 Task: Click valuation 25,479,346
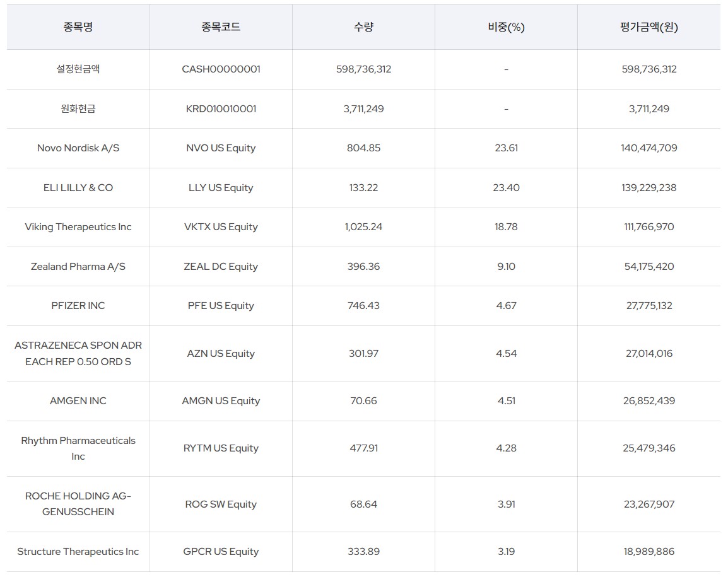[x=649, y=448]
